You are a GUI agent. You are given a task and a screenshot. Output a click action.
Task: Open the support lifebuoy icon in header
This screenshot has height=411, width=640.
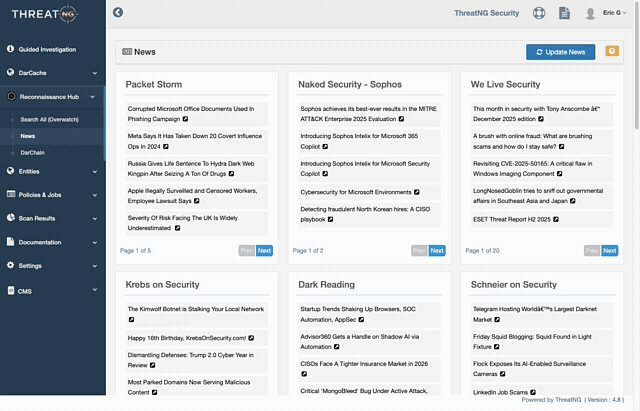click(539, 13)
